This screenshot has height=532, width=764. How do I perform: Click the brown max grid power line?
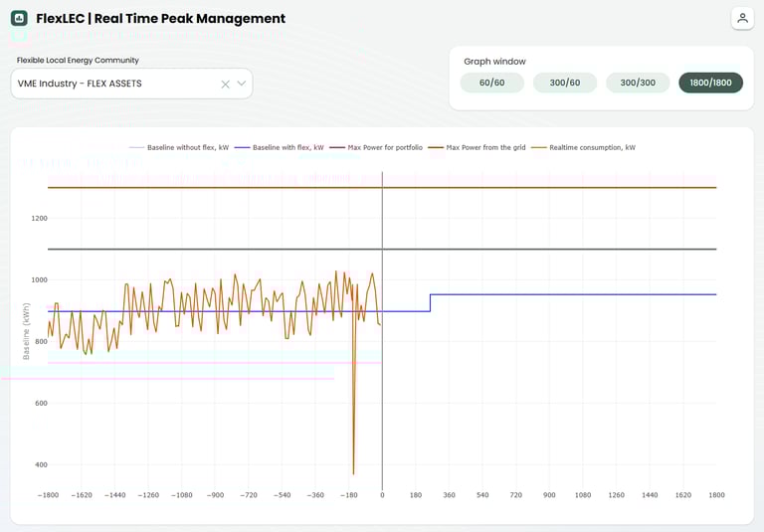[x=547, y=187]
